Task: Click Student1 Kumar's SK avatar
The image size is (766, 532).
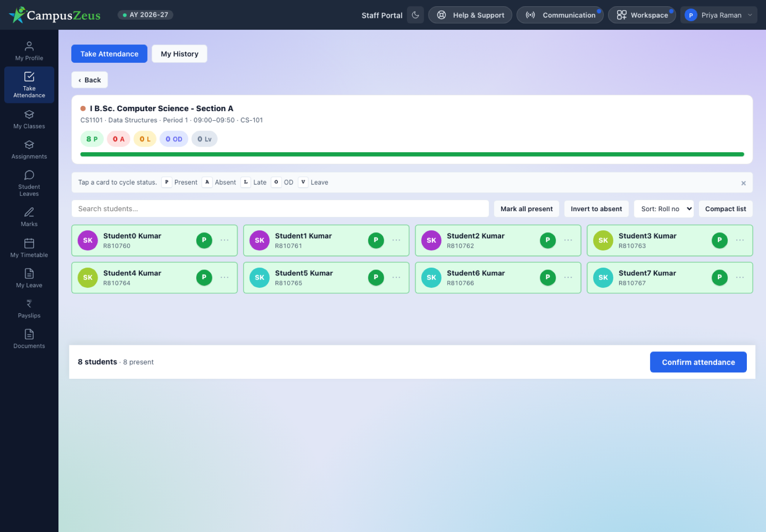Action: coord(259,240)
